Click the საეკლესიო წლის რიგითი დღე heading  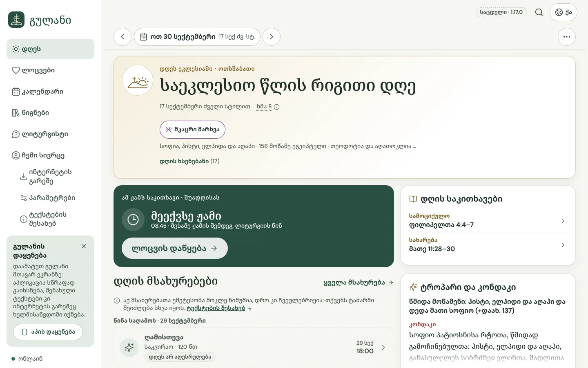[287, 86]
